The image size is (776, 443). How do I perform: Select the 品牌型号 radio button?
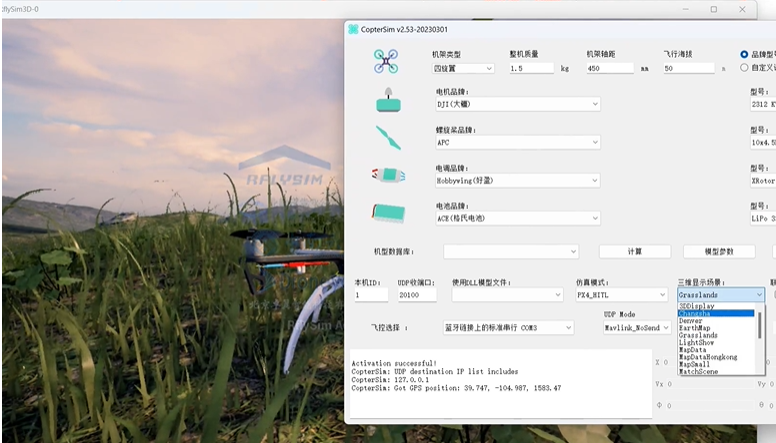(x=744, y=54)
